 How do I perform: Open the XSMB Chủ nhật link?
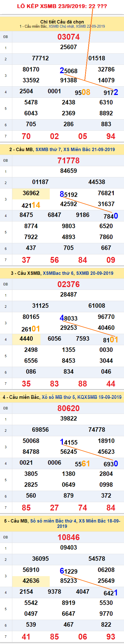coord(62,27)
